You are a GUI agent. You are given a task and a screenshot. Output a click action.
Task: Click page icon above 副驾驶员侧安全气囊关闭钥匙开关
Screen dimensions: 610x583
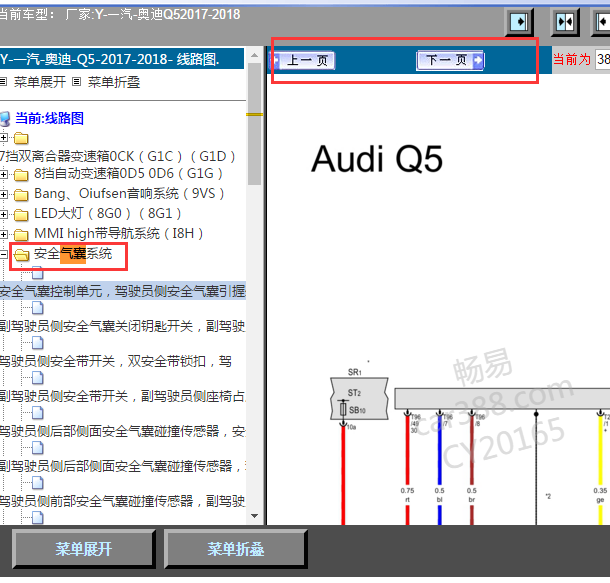coord(37,308)
